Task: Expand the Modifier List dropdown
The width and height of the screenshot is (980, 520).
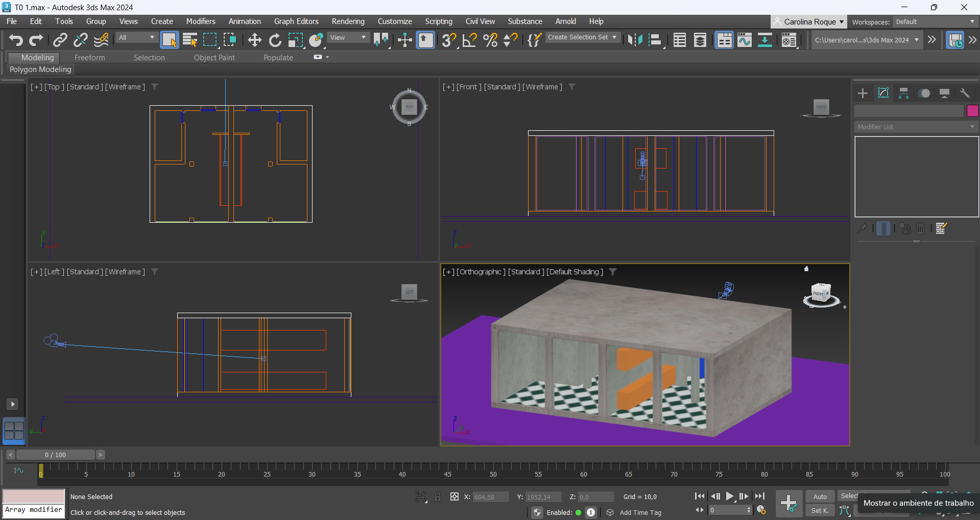Action: [916, 127]
